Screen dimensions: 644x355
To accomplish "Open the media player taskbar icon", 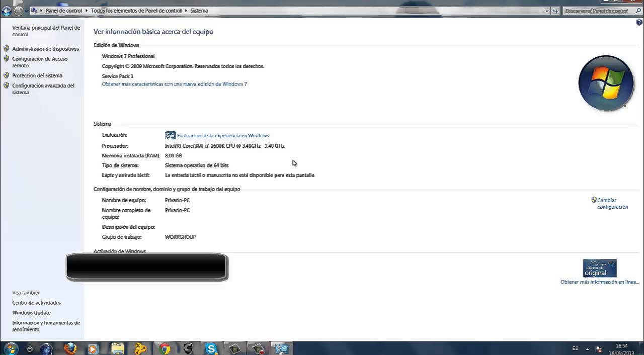I will pos(93,348).
